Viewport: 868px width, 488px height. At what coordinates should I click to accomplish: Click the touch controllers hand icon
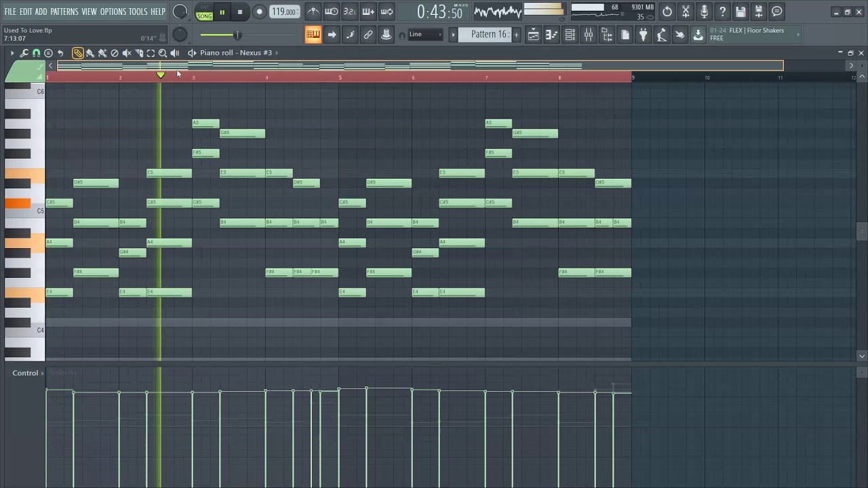(680, 35)
